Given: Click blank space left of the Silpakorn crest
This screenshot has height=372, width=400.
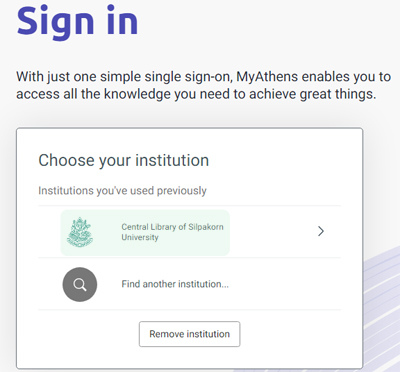Looking at the screenshot, I should 49,232.
